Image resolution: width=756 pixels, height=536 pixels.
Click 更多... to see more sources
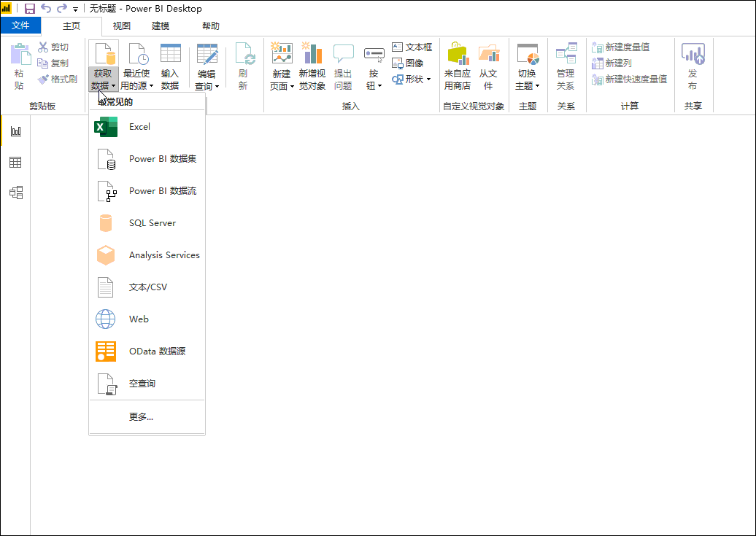[147, 417]
